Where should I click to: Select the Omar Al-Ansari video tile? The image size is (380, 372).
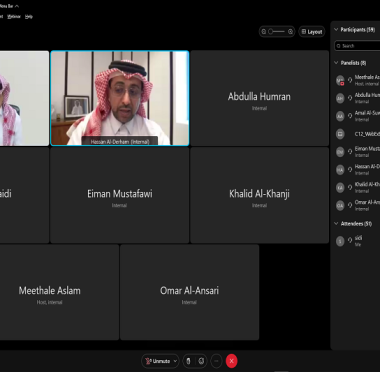[x=189, y=292]
